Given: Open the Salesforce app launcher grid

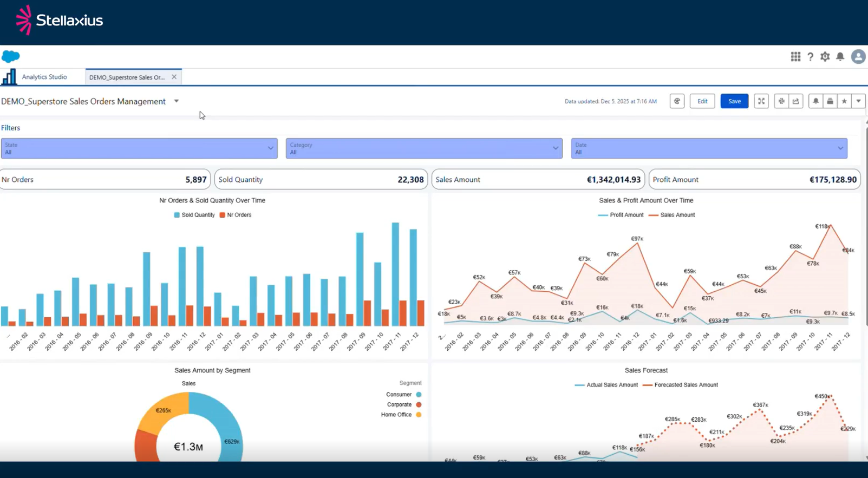Looking at the screenshot, I should point(795,57).
